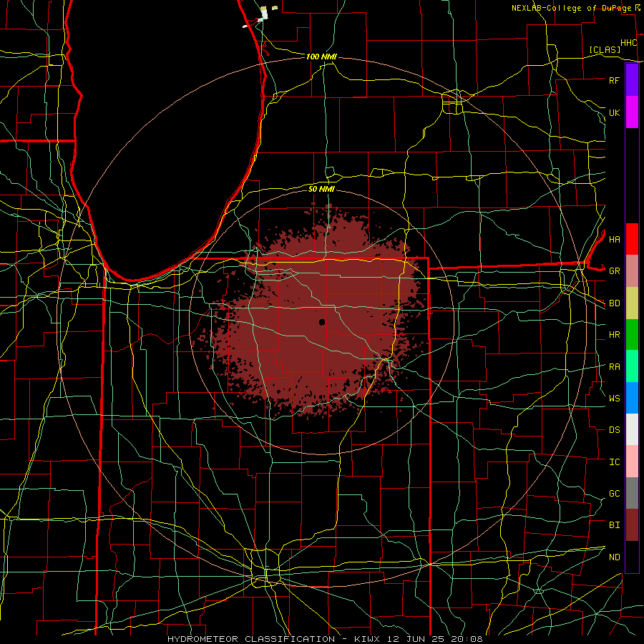Click the RF legend label
644x644 pixels.
click(x=614, y=80)
